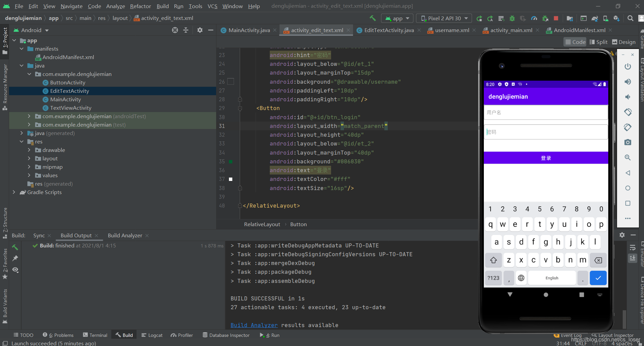
Task: Click emulator volume down button
Action: 627,97
